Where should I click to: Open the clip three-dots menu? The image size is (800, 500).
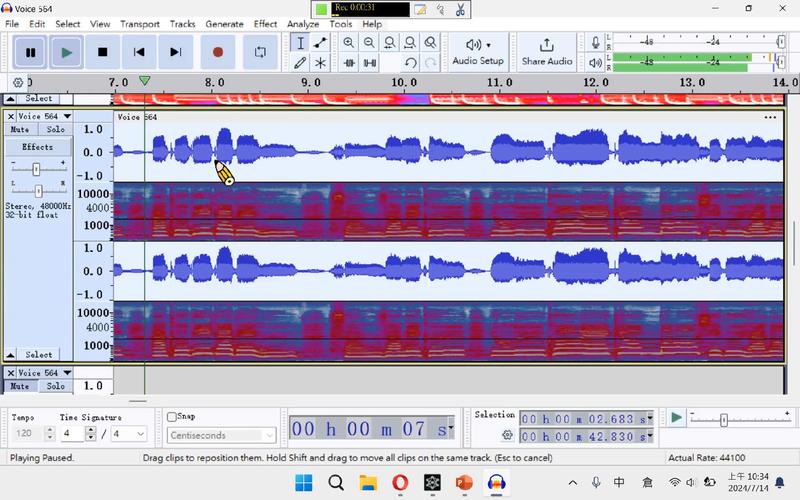pos(770,117)
